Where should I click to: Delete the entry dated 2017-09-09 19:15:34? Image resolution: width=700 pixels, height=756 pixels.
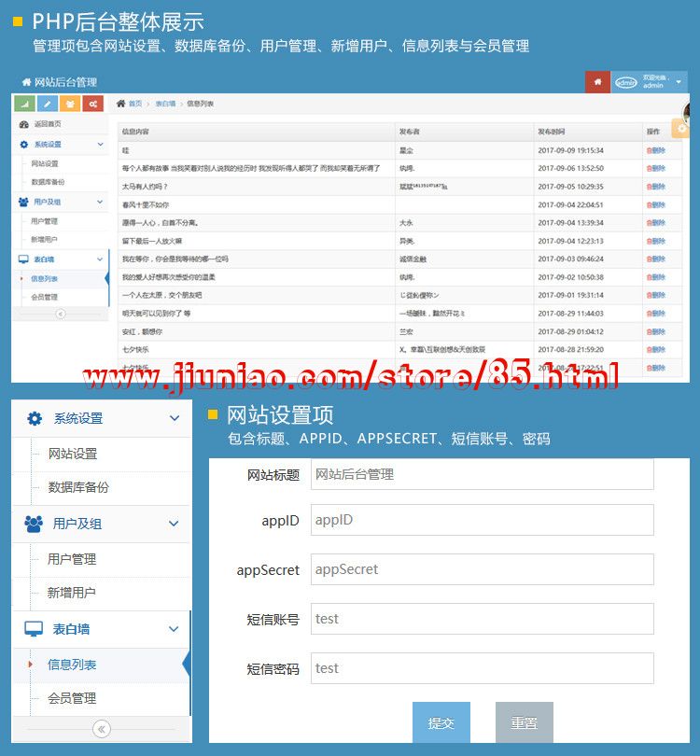655,150
